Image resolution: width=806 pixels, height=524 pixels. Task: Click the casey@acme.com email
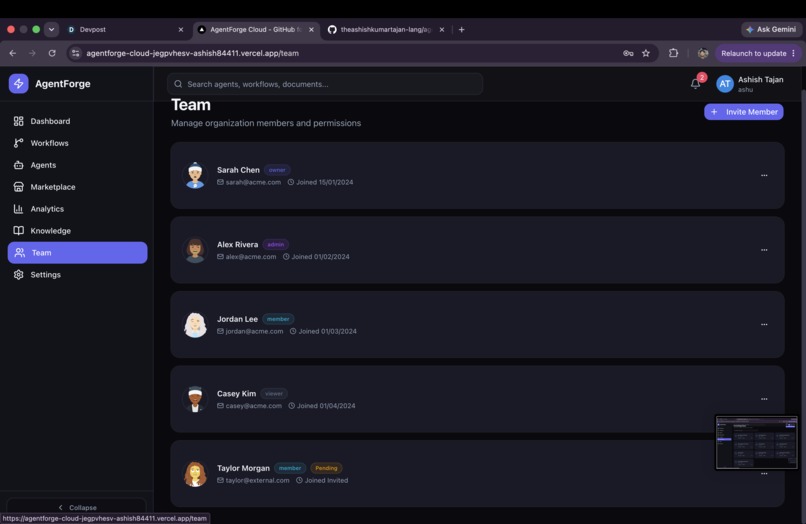254,406
